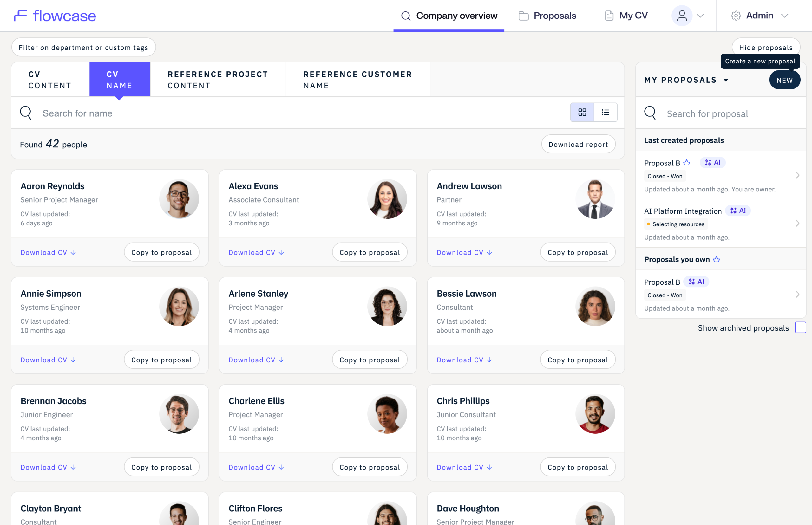
Task: Copy Brennan Jacobs to proposal
Action: 162,467
